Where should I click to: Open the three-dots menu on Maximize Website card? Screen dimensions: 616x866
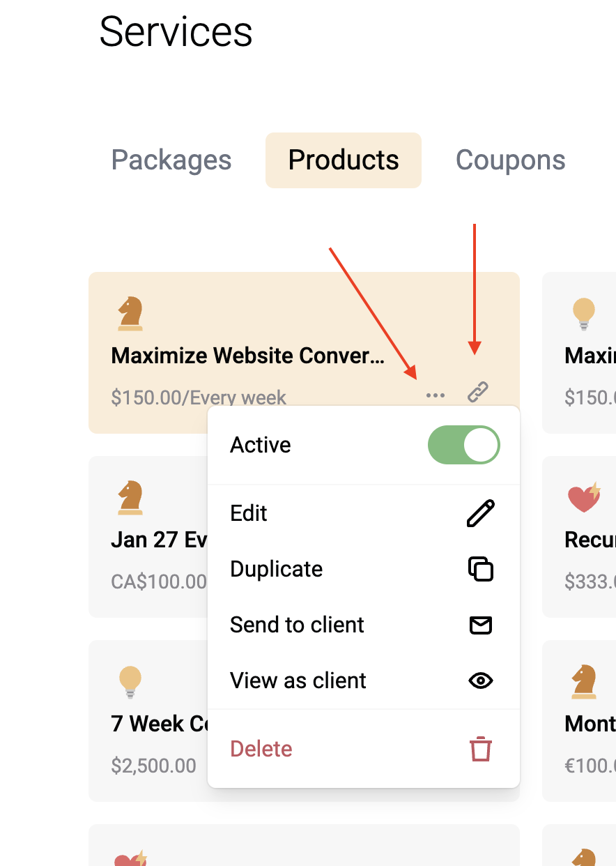pos(436,396)
